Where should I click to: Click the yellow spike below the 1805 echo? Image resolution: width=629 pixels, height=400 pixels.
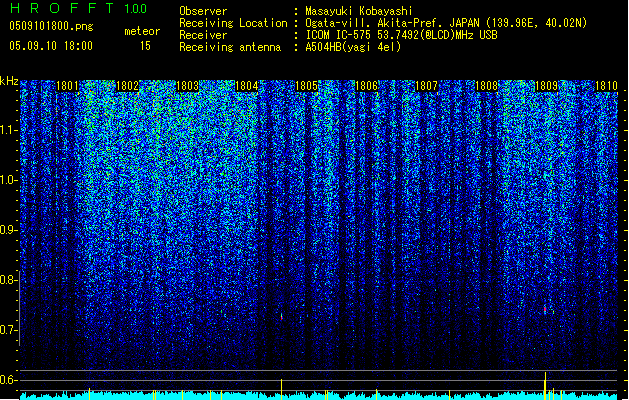[x=282, y=389]
